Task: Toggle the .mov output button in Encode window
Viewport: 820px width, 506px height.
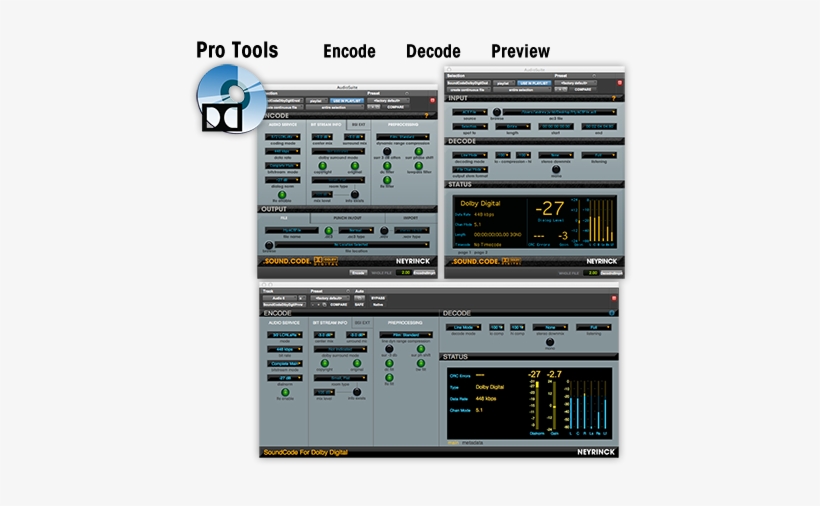Action: click(384, 231)
